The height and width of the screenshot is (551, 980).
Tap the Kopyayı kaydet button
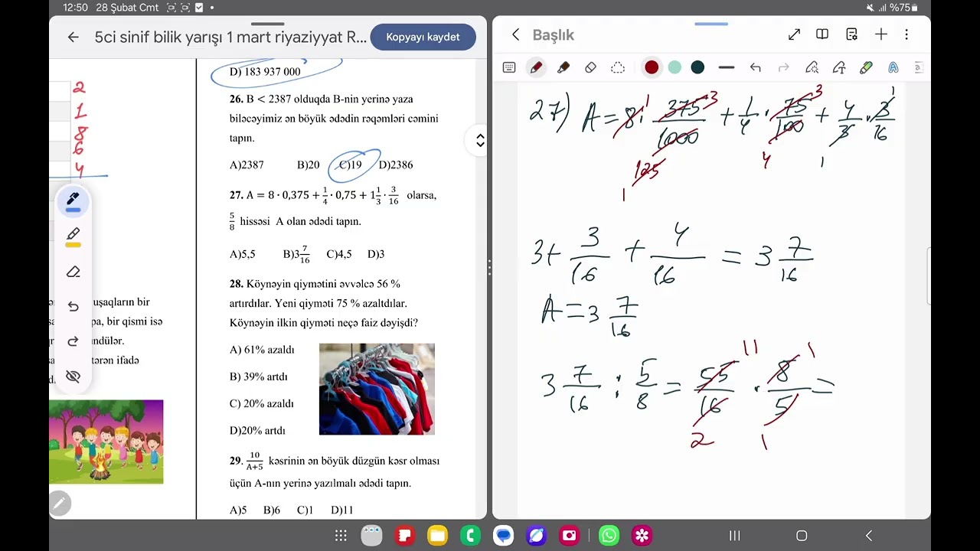[x=423, y=37]
